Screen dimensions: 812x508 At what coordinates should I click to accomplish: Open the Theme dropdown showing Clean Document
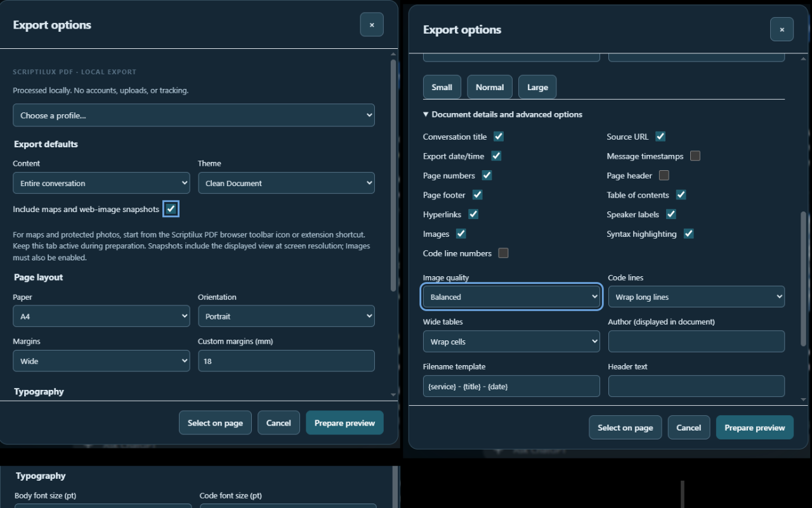[286, 183]
